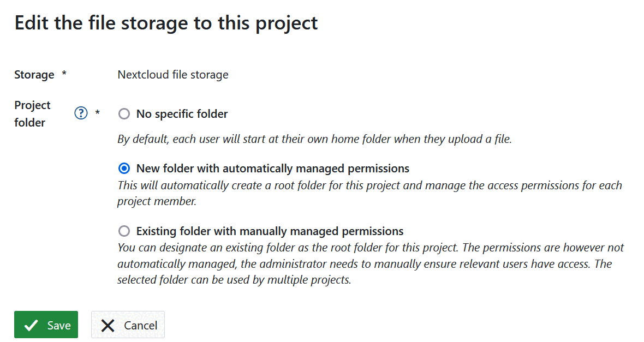This screenshot has width=644, height=342.
Task: Click the X icon inside Cancel
Action: (108, 325)
